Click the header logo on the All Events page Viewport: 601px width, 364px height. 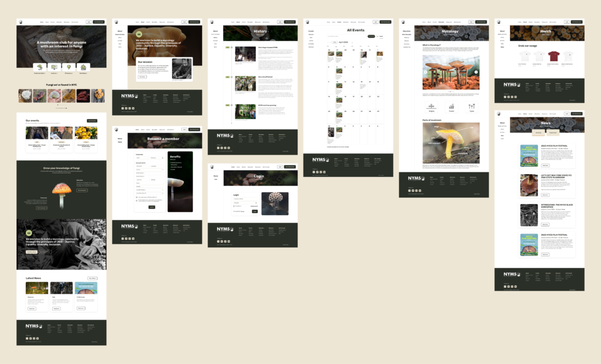(308, 22)
